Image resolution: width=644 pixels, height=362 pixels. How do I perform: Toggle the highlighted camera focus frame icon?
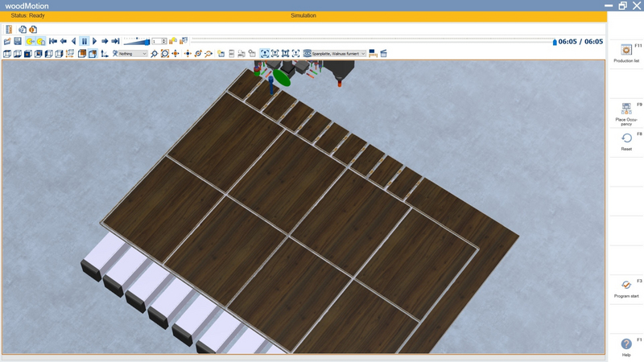[x=264, y=54]
